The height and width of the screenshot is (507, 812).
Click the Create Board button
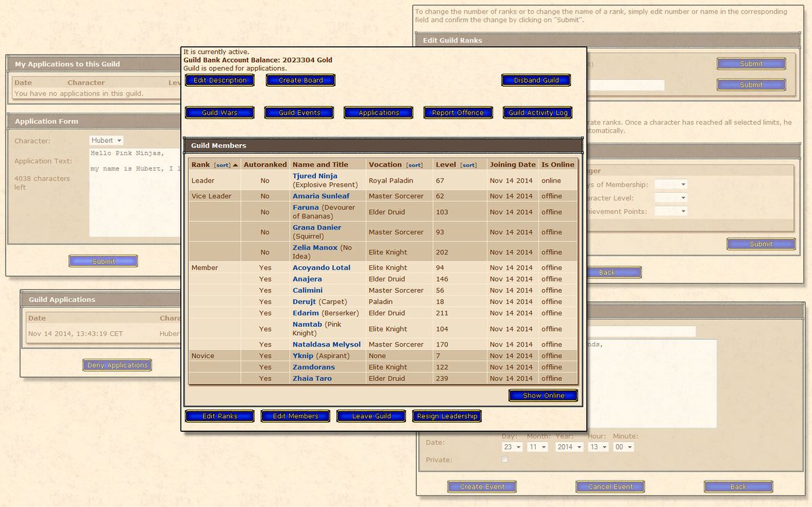[x=300, y=80]
